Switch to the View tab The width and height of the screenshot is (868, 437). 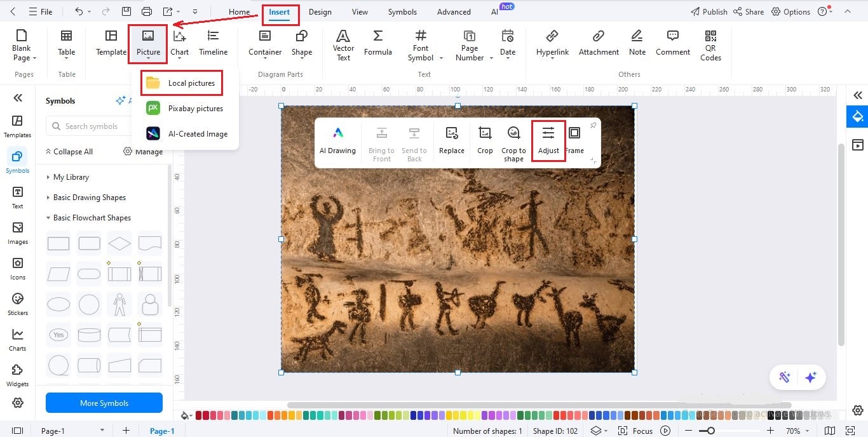tap(360, 11)
